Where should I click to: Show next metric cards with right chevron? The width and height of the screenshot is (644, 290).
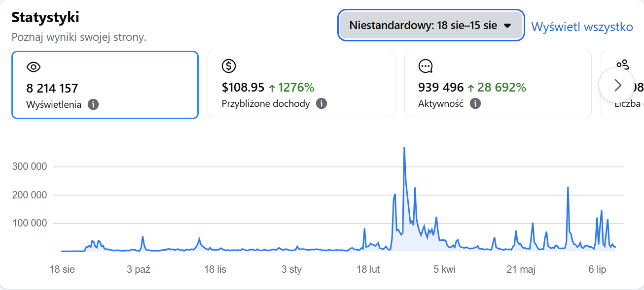coord(617,85)
